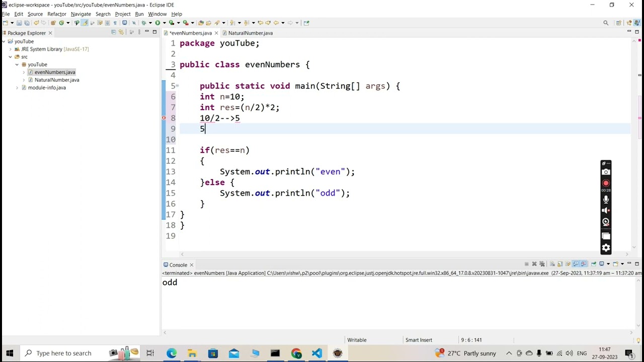Expand module-info.java tree node
The width and height of the screenshot is (644, 362).
point(17,87)
